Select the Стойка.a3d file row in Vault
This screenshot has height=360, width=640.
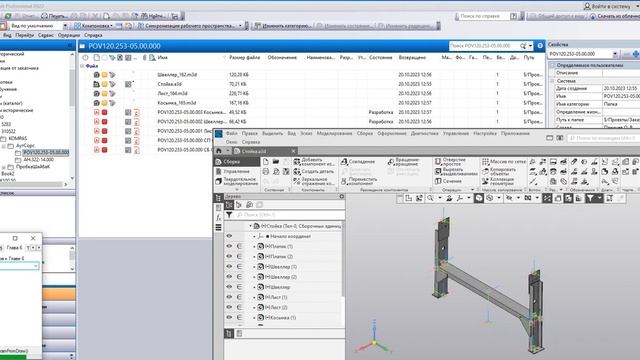coord(311,84)
